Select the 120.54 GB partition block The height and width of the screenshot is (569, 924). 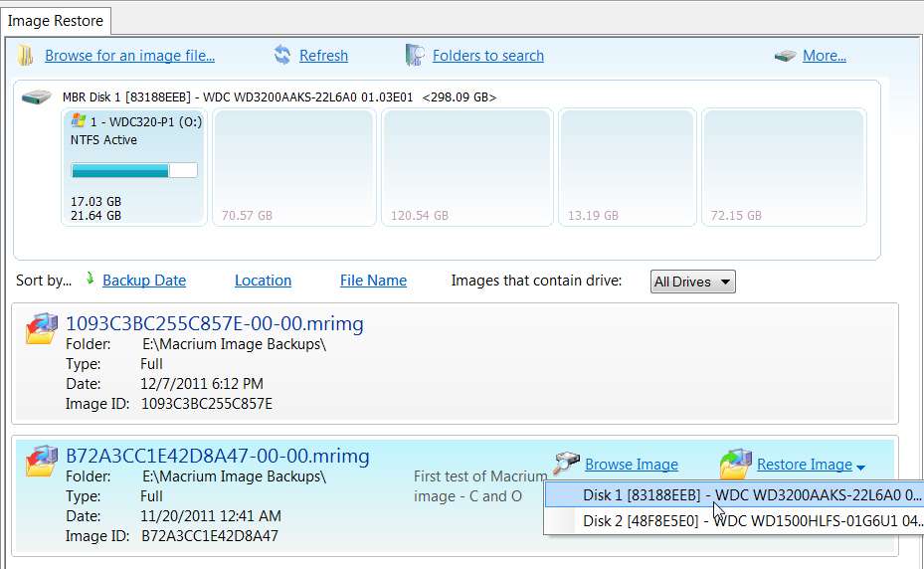click(467, 167)
